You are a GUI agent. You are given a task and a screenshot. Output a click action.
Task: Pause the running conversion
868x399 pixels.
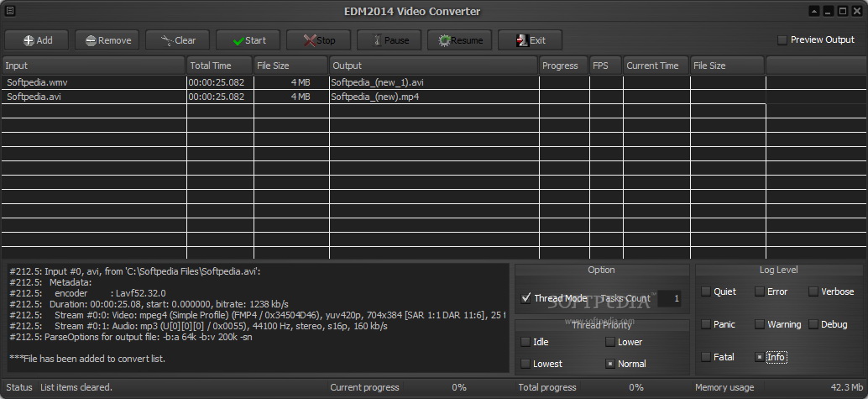pyautogui.click(x=390, y=40)
